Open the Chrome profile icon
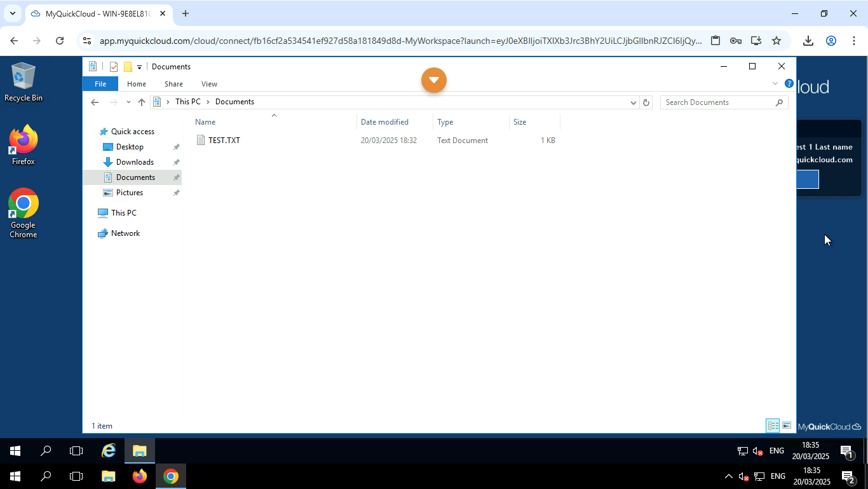Image resolution: width=868 pixels, height=489 pixels. [831, 41]
